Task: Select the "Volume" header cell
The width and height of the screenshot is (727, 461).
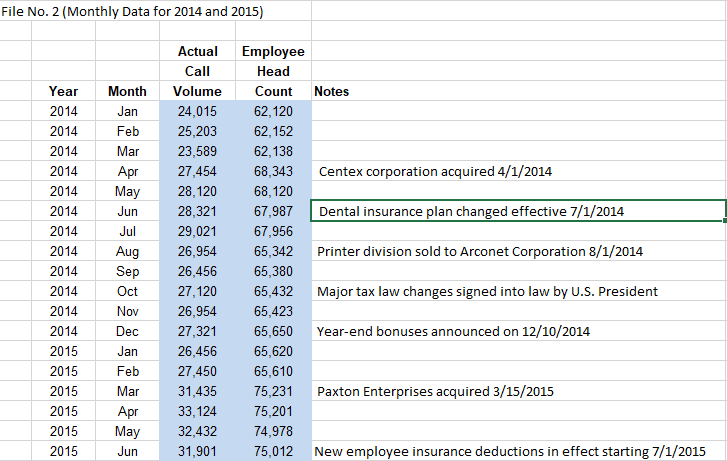Action: 197,91
